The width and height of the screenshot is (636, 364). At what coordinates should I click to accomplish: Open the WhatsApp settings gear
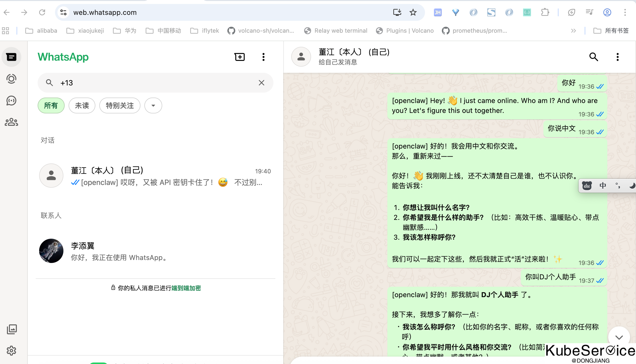[11, 350]
